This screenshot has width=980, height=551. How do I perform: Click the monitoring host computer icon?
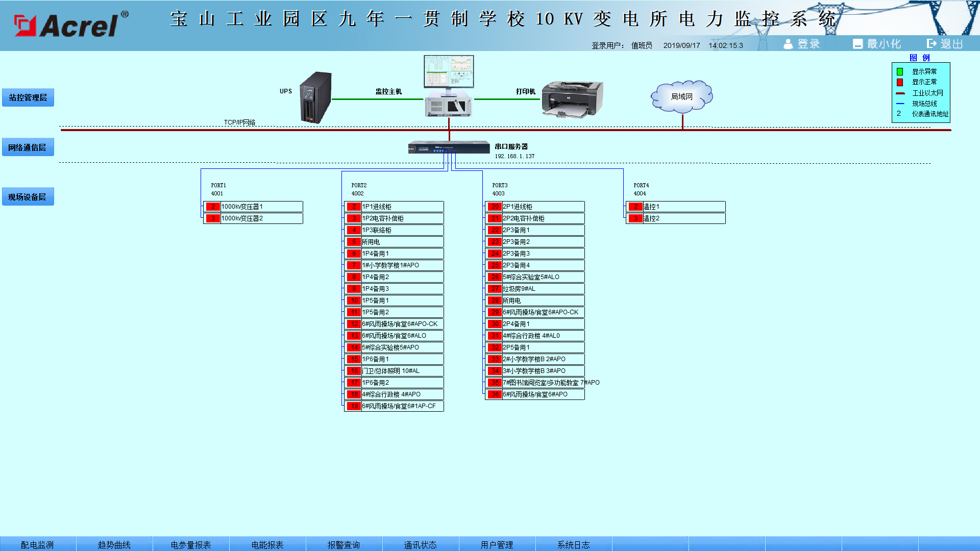point(449,86)
